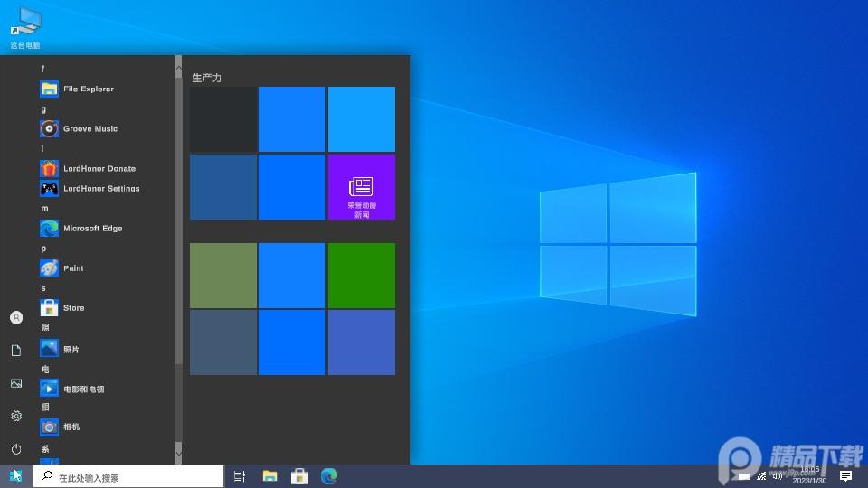Click the Power button in Start sidebar
Screen dimensions: 868x488
[16, 449]
